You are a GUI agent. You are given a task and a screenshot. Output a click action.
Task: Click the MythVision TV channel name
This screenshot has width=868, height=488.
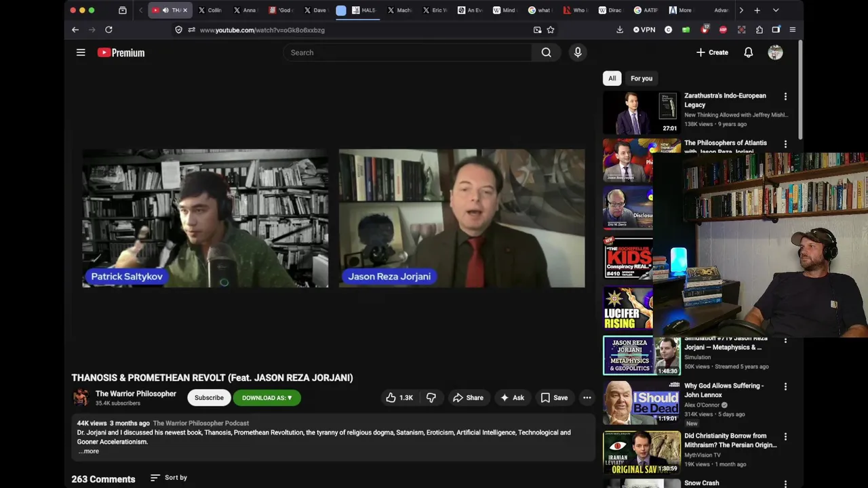[703, 455]
